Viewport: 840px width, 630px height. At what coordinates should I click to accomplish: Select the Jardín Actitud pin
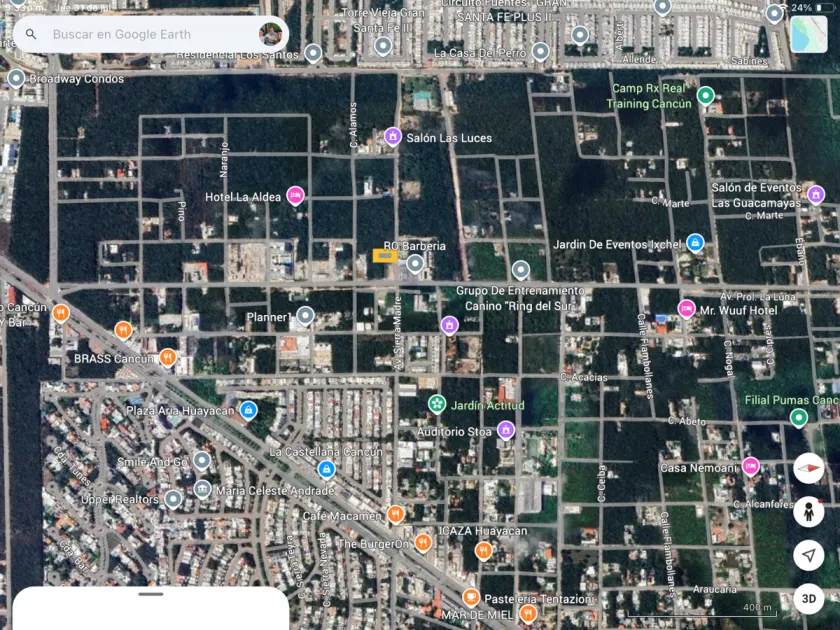[437, 404]
